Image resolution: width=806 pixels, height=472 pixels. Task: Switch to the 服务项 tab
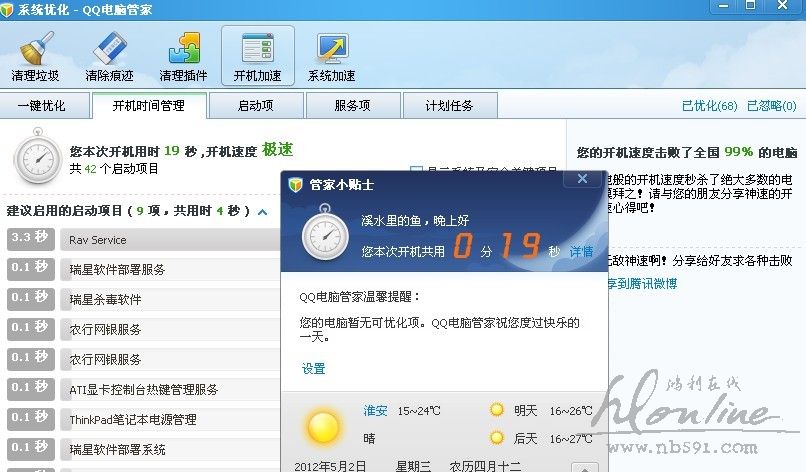pyautogui.click(x=352, y=106)
